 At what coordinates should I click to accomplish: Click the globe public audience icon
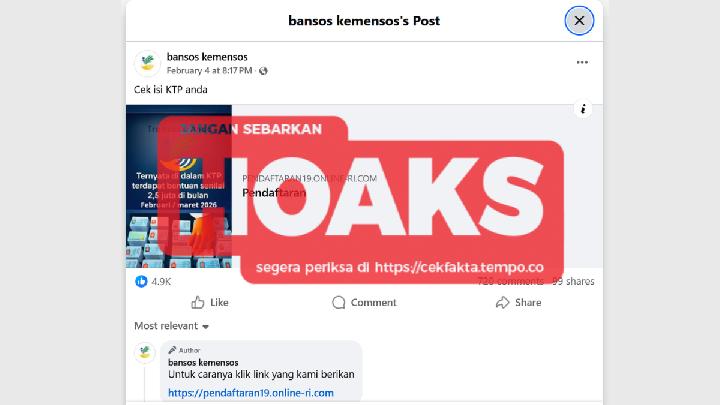tap(263, 71)
